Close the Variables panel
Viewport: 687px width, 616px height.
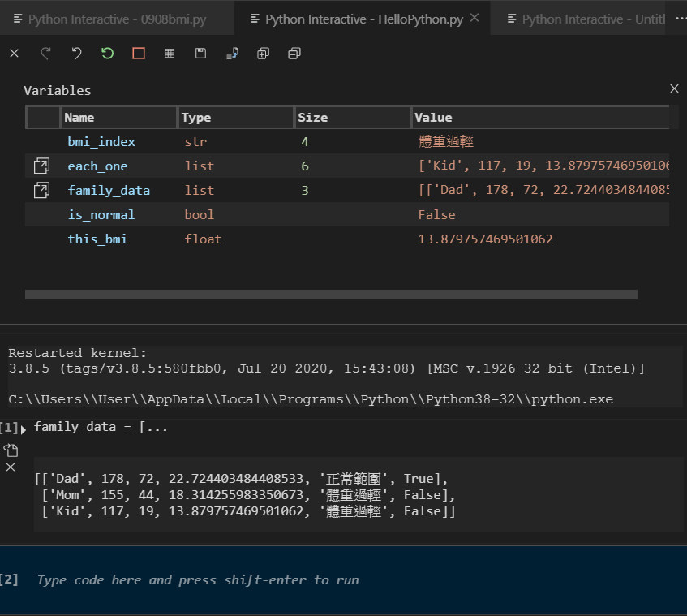674,88
